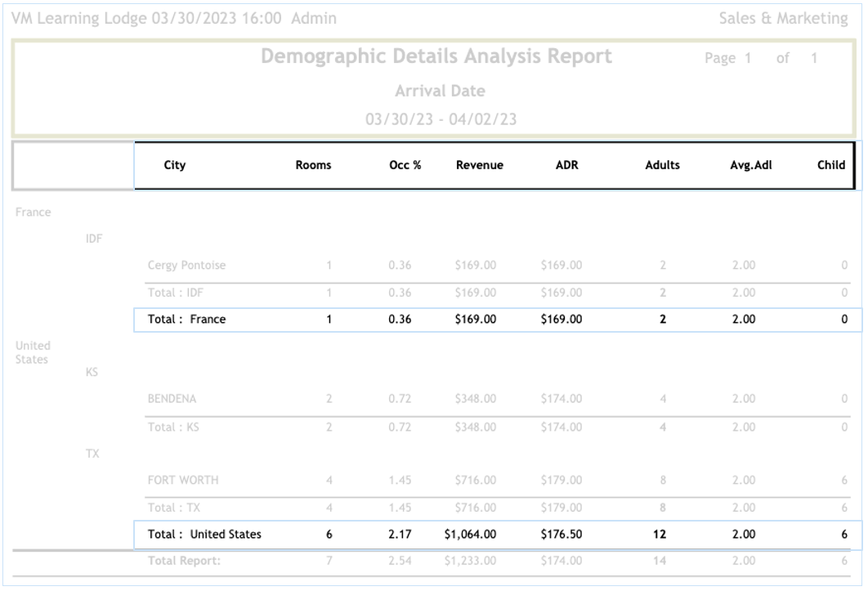
Task: Select the Rooms column header
Action: pyautogui.click(x=313, y=165)
